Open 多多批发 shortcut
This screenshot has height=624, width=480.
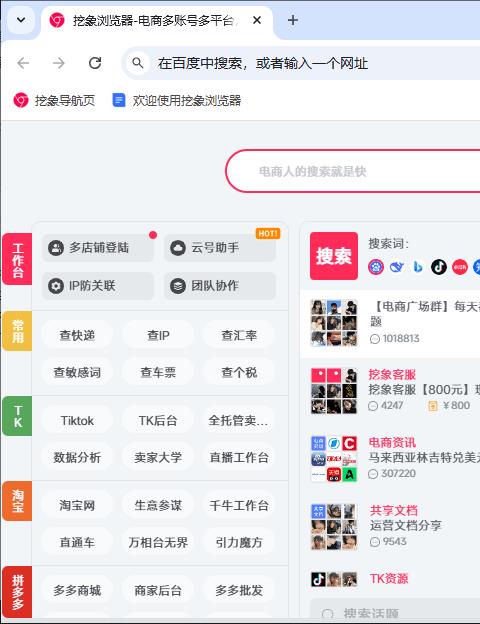(239, 590)
